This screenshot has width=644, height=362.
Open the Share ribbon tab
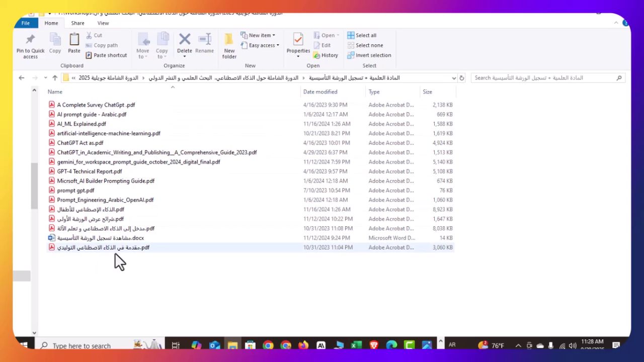[x=77, y=23]
